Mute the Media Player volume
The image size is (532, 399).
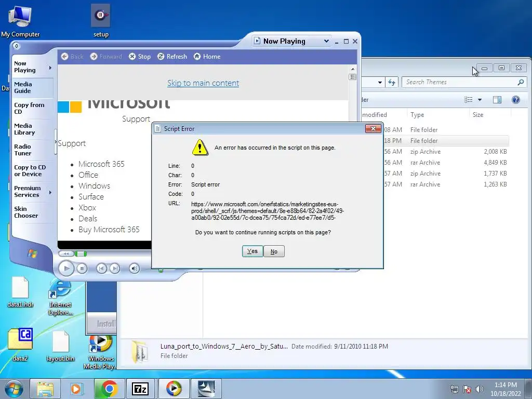pos(135,269)
